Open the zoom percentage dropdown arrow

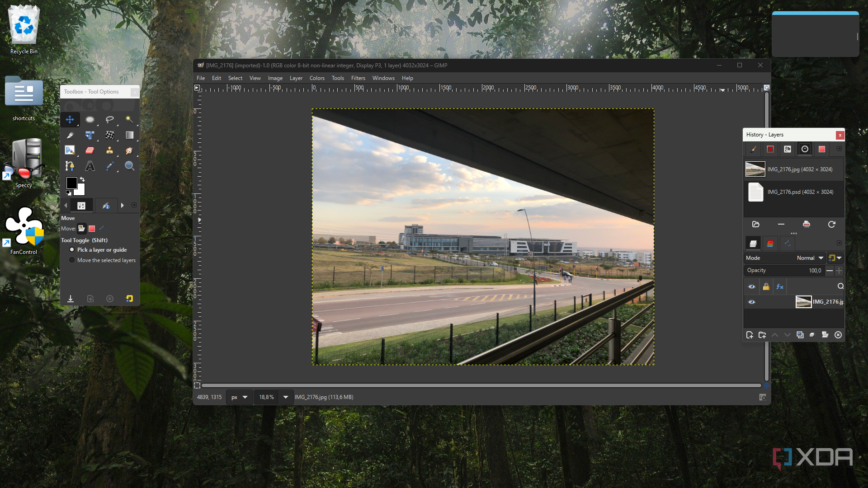[285, 397]
